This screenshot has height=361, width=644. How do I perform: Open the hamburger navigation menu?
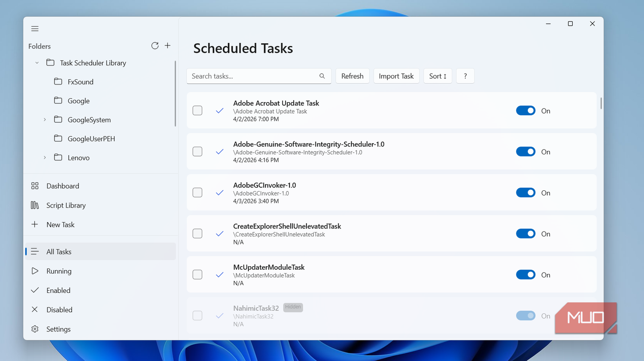(x=35, y=29)
